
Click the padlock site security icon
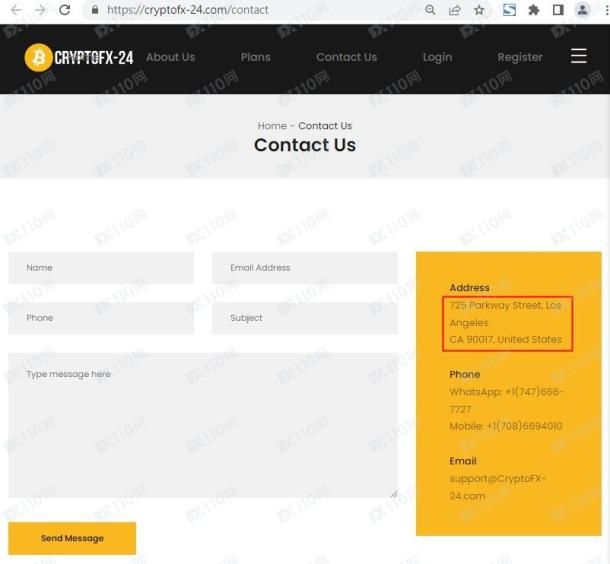[95, 10]
